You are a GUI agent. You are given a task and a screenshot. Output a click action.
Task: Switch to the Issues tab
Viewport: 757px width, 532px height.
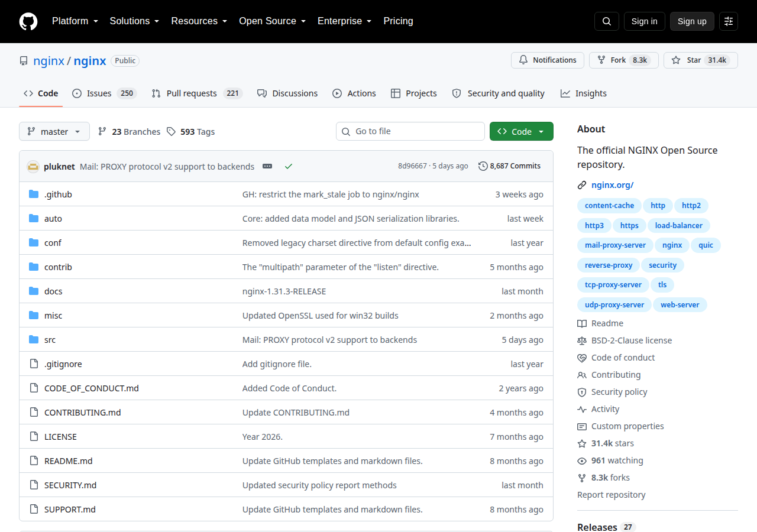click(x=104, y=93)
